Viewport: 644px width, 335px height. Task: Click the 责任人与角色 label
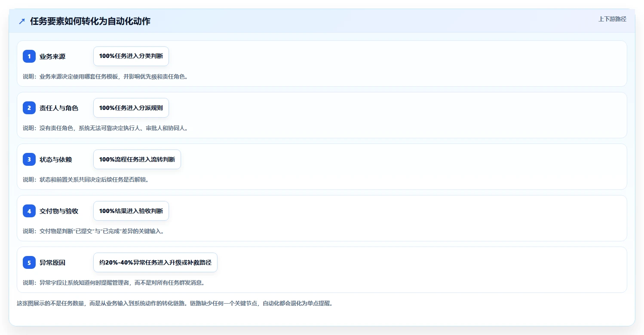point(59,108)
